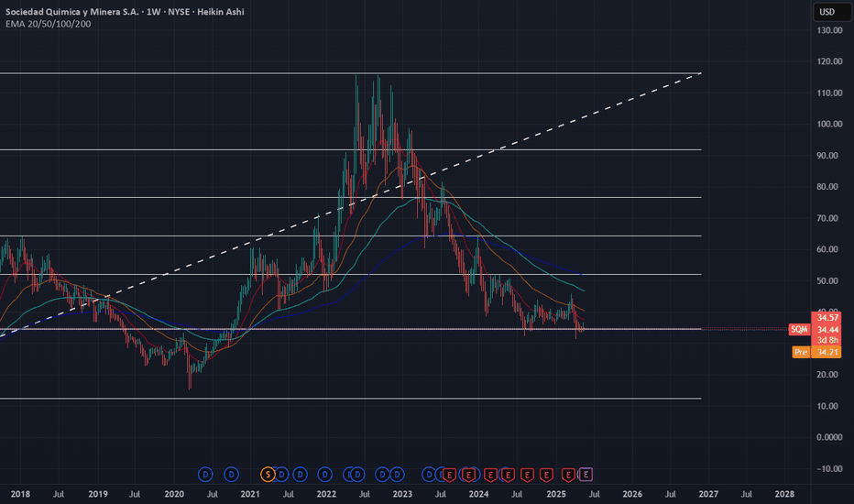Click the 20.00 price axis label
The width and height of the screenshot is (854, 504).
pyautogui.click(x=827, y=375)
